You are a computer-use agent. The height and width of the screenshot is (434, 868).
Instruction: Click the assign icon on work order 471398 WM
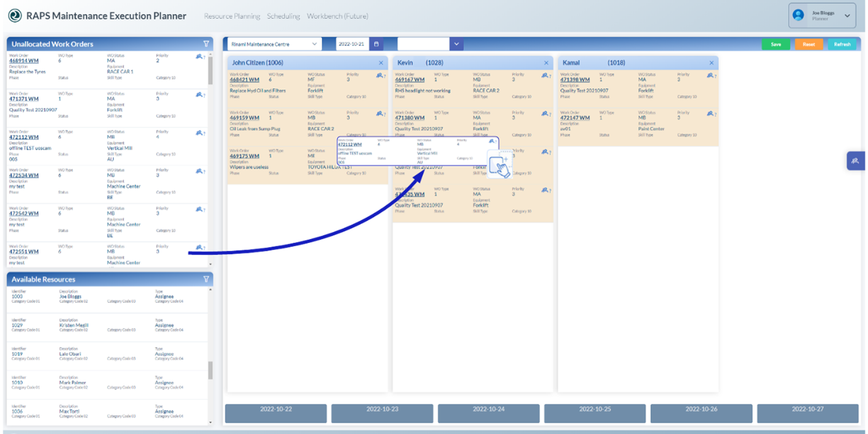pos(709,75)
